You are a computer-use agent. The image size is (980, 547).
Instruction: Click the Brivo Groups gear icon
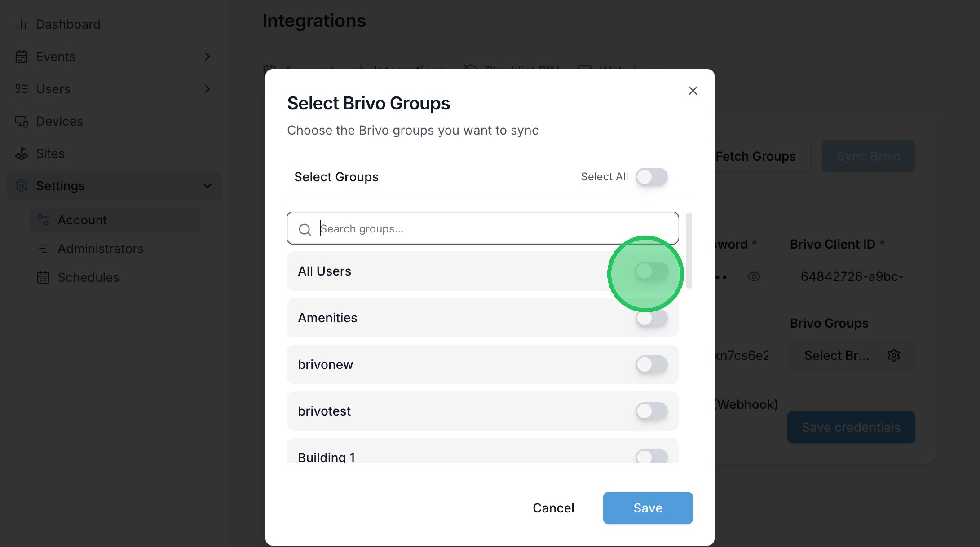(x=893, y=355)
